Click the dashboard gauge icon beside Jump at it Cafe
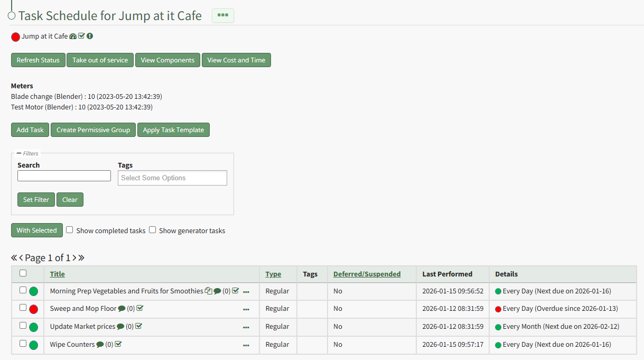 pyautogui.click(x=73, y=36)
